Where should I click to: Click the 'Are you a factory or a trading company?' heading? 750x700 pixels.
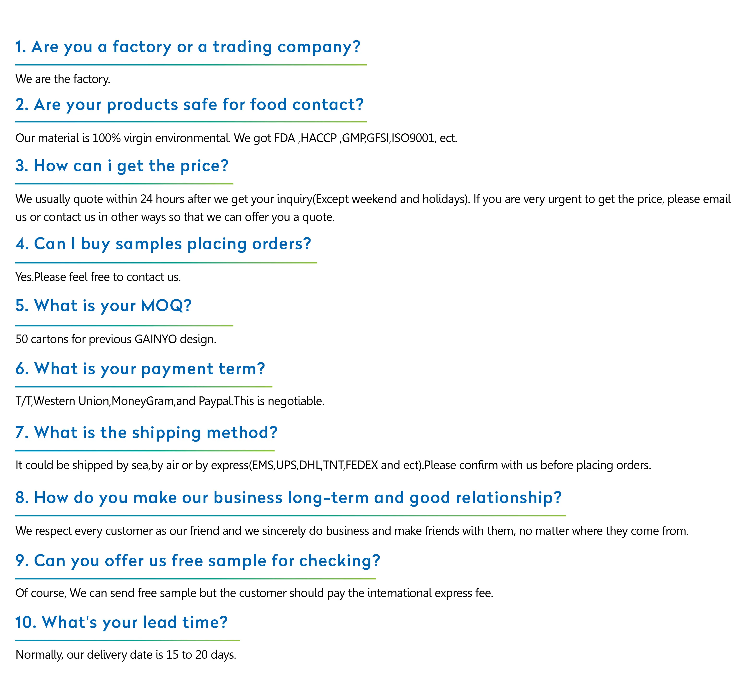[188, 47]
